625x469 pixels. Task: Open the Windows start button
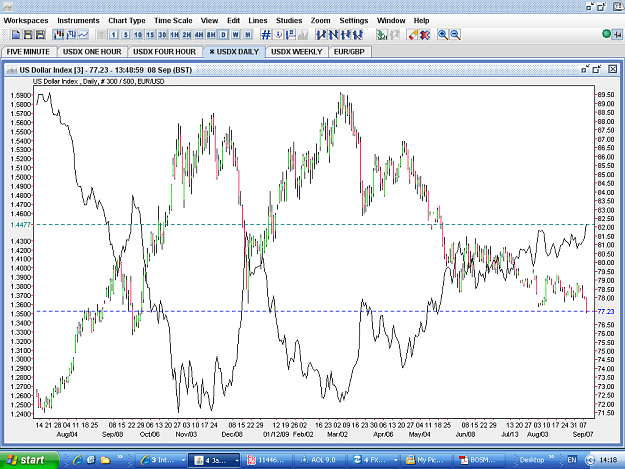tap(29, 460)
